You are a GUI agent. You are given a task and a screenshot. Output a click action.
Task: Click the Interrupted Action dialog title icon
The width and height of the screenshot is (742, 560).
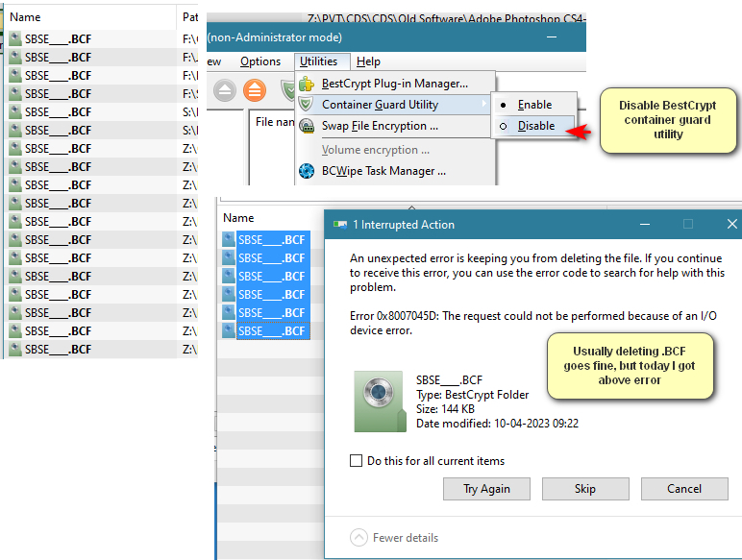(x=340, y=225)
